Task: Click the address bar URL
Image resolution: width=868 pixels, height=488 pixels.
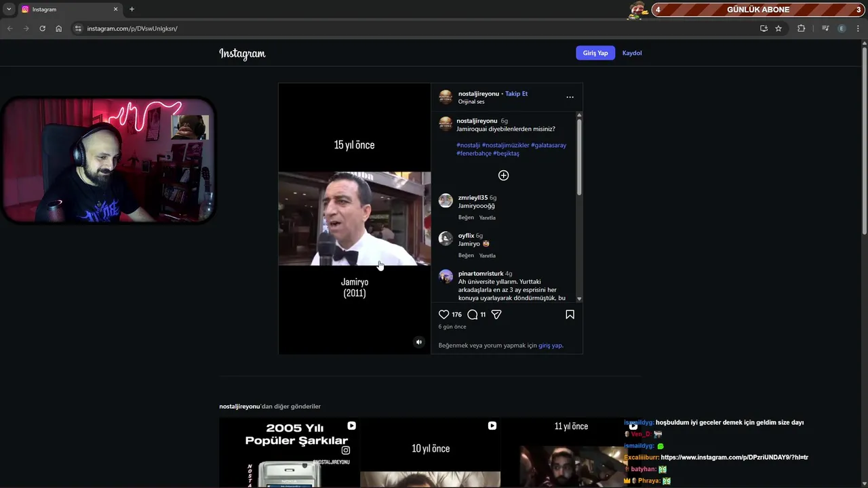Action: [132, 28]
